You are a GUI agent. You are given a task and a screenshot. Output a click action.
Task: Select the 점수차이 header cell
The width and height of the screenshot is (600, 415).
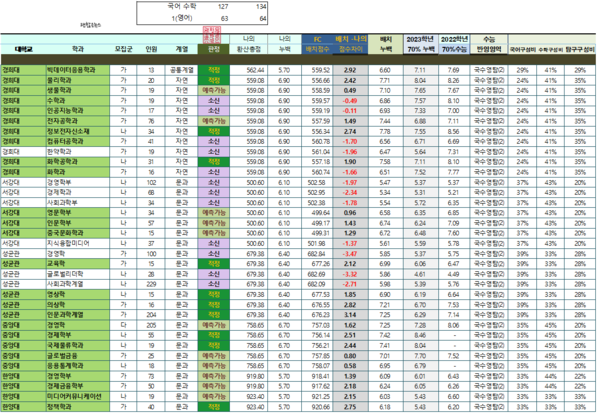click(351, 49)
